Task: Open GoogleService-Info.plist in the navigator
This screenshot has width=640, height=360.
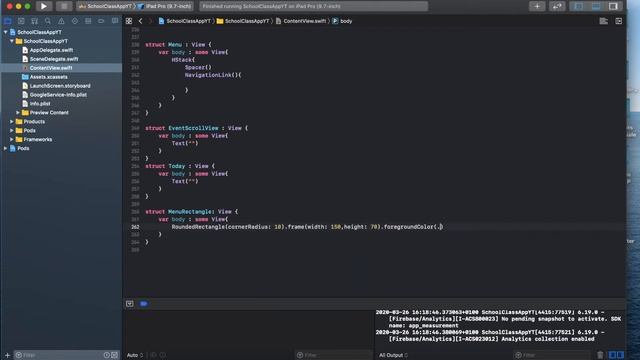Action: point(58,95)
